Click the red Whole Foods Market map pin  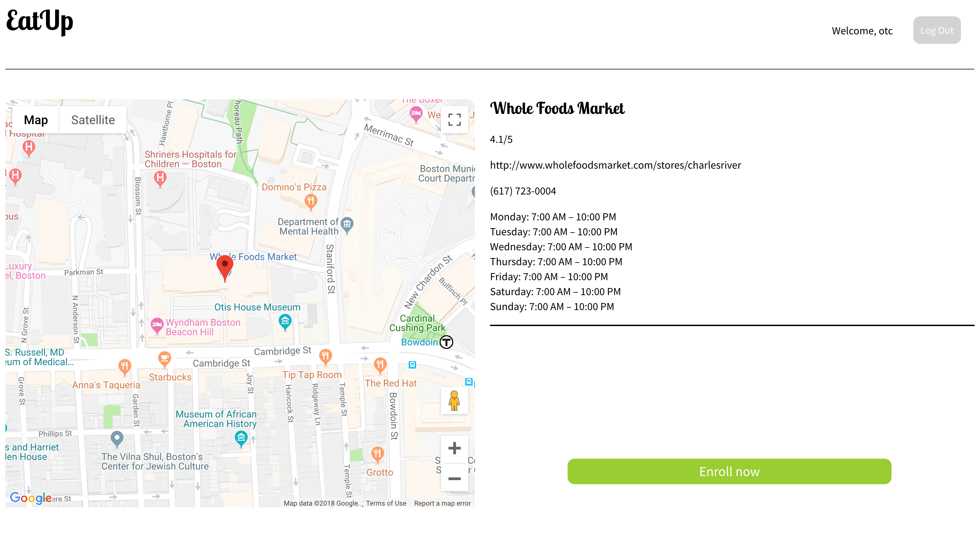(x=225, y=266)
